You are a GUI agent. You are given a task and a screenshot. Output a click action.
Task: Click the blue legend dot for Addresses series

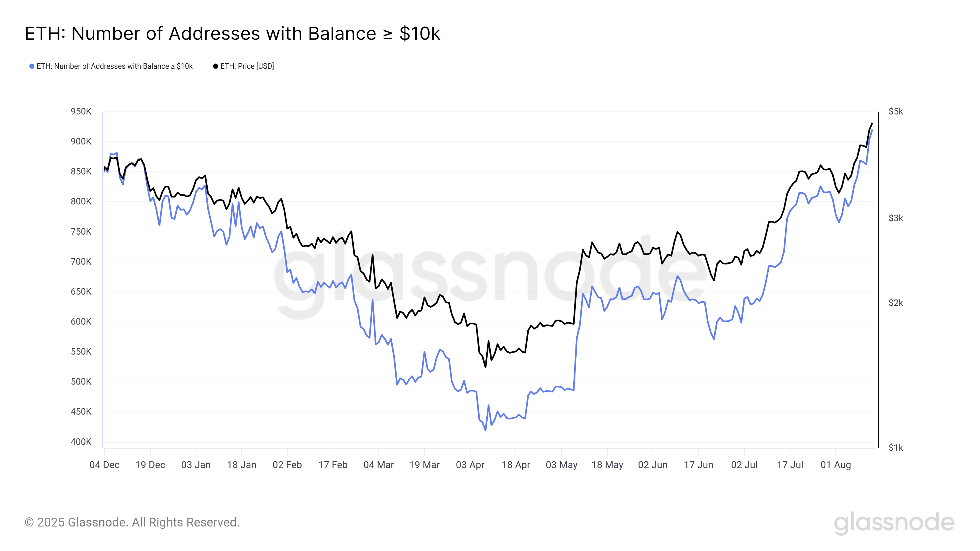pyautogui.click(x=32, y=66)
